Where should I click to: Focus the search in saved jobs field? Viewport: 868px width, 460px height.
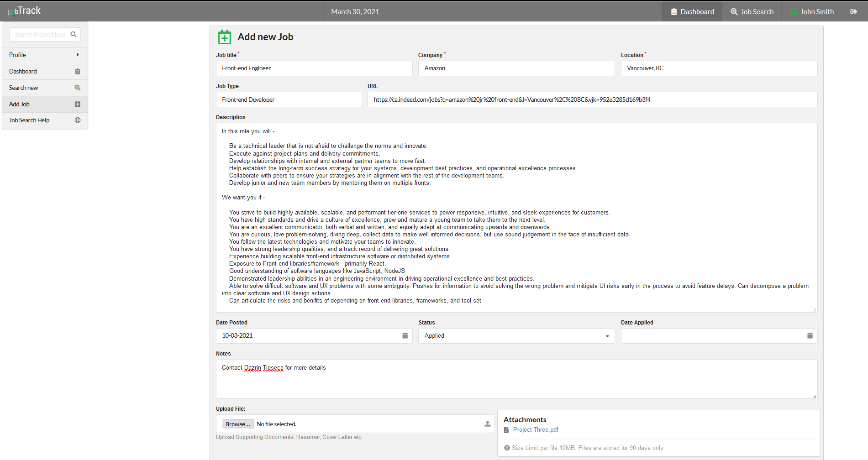[x=45, y=34]
